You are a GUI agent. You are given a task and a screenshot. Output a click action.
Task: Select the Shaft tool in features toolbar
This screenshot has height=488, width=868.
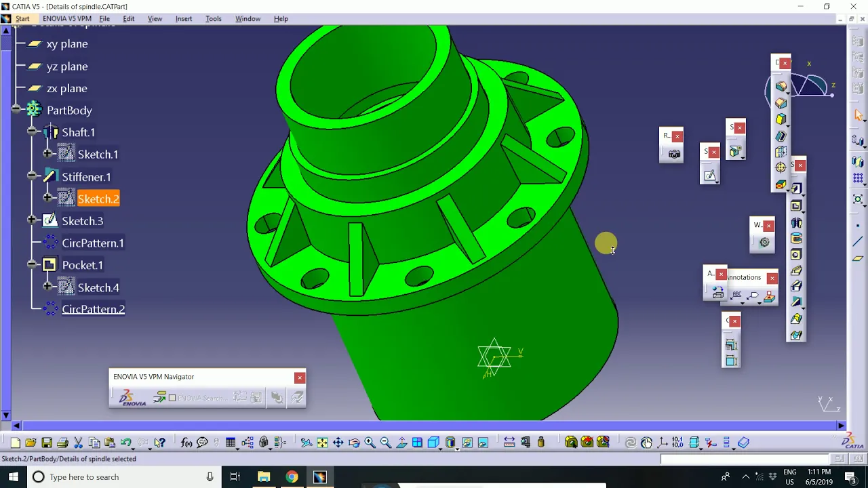(796, 223)
